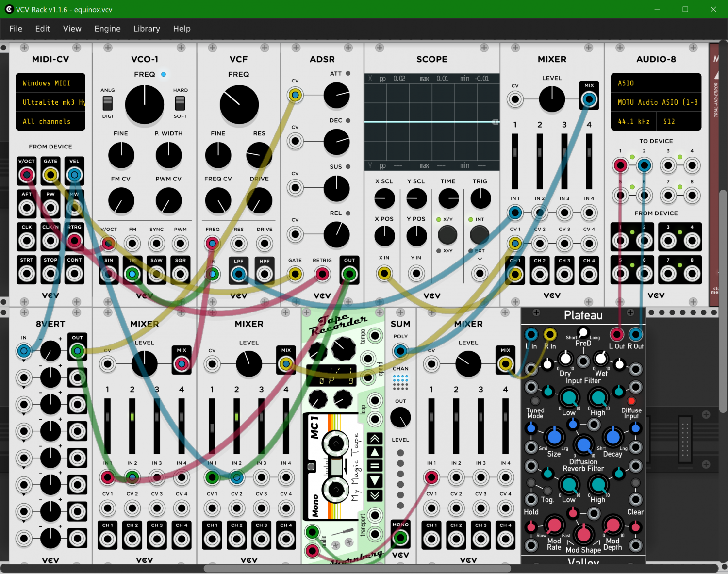Click the V/OCT output jack on MIDI-CV
728x574 pixels.
(x=27, y=175)
